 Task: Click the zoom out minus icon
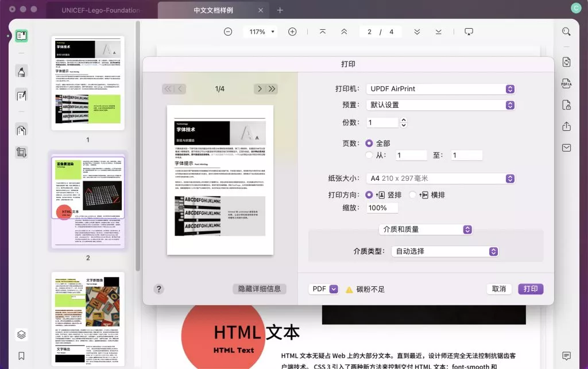tap(228, 32)
